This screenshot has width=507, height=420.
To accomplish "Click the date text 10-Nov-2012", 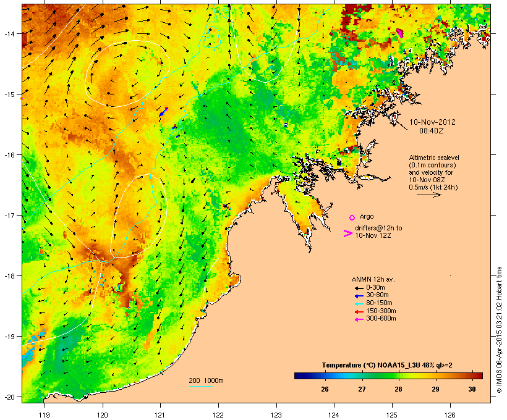I will click(432, 122).
